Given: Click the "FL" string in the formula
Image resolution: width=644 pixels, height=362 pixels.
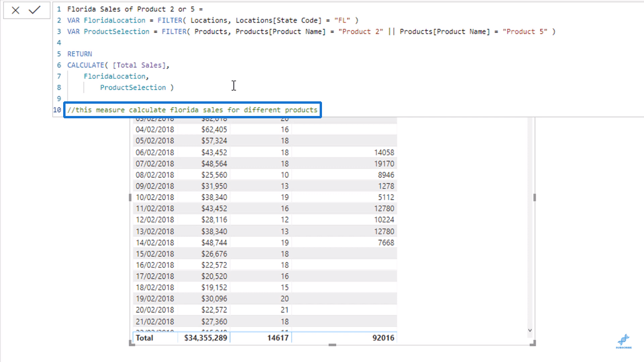Looking at the screenshot, I should tap(342, 20).
